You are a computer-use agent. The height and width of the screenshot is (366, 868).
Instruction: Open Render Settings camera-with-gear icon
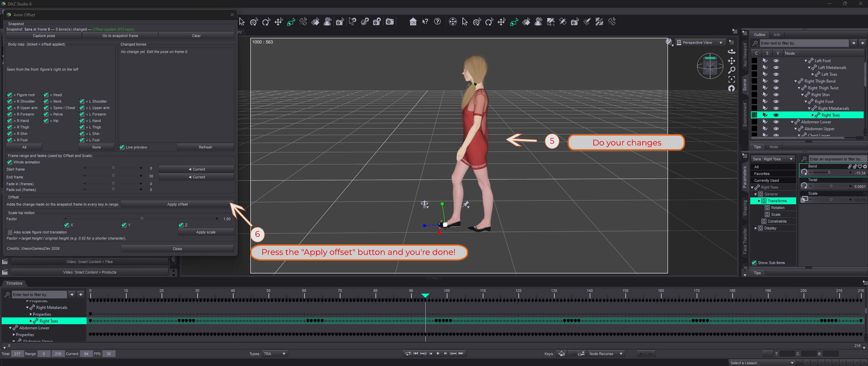click(377, 22)
